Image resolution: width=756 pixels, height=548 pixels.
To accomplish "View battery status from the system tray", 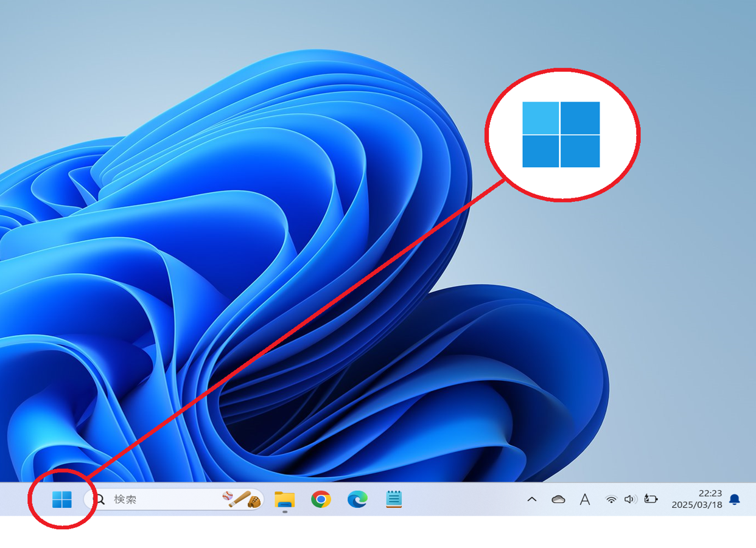I will click(x=651, y=499).
